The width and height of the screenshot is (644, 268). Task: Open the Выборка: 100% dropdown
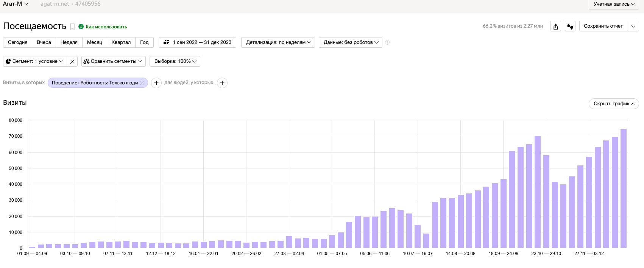175,61
